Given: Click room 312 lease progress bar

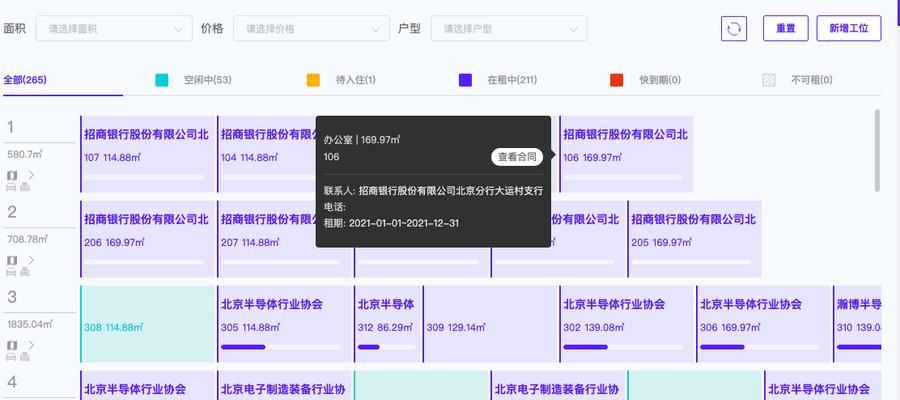Looking at the screenshot, I should pyautogui.click(x=387, y=347).
